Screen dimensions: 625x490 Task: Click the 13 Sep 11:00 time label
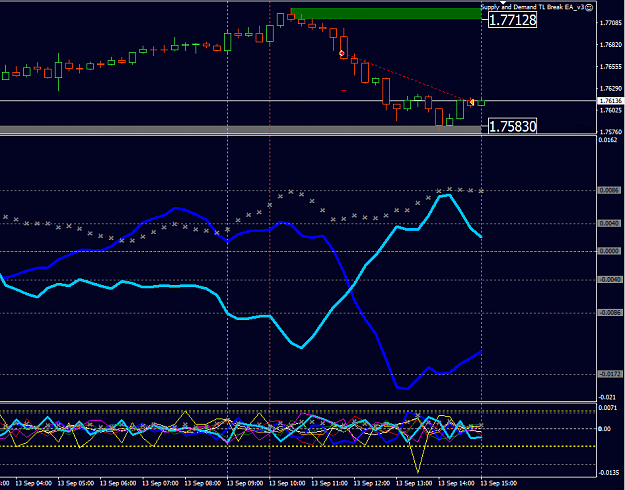pos(330,483)
